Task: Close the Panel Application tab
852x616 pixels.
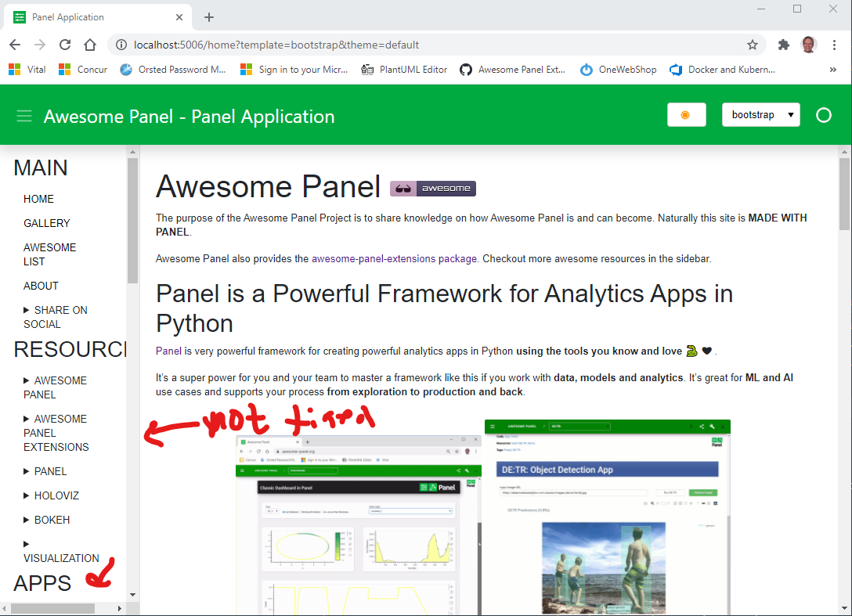Action: tap(179, 17)
